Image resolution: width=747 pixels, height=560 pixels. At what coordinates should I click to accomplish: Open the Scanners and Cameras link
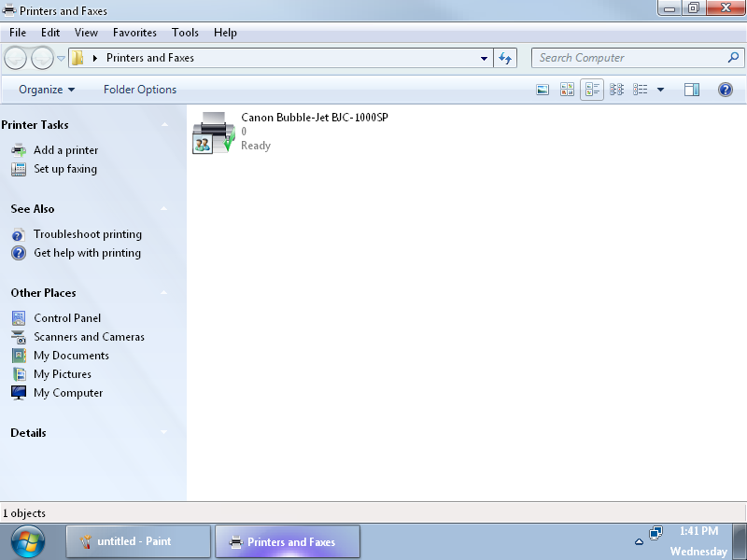click(89, 337)
